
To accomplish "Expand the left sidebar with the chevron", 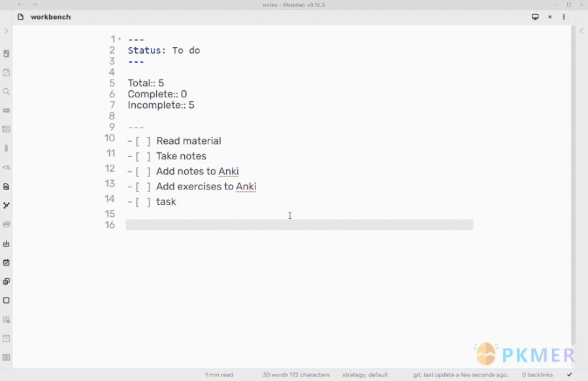I will click(x=6, y=31).
